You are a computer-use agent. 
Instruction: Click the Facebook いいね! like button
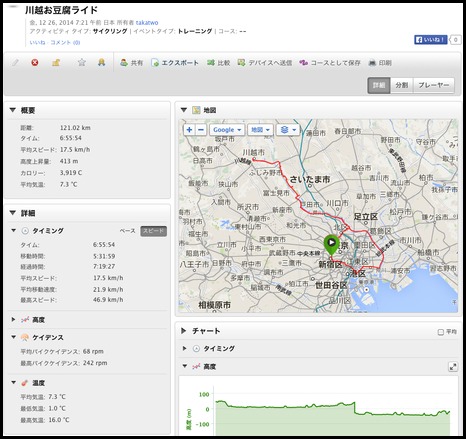coord(431,40)
